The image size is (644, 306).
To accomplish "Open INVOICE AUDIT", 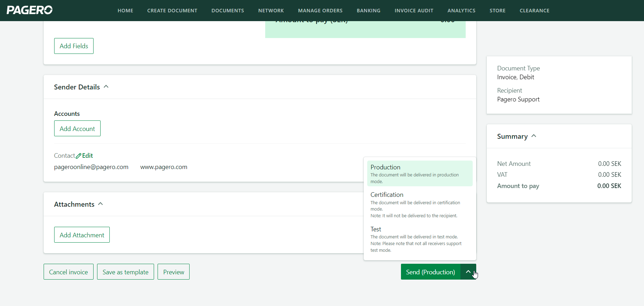I will (414, 11).
